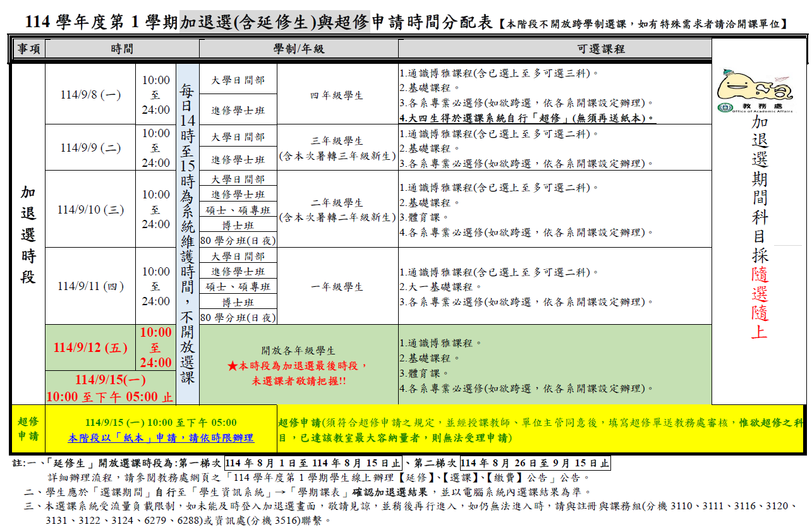
Task: Click 大學日間部 in the 三年級學生 block
Action: point(238,136)
